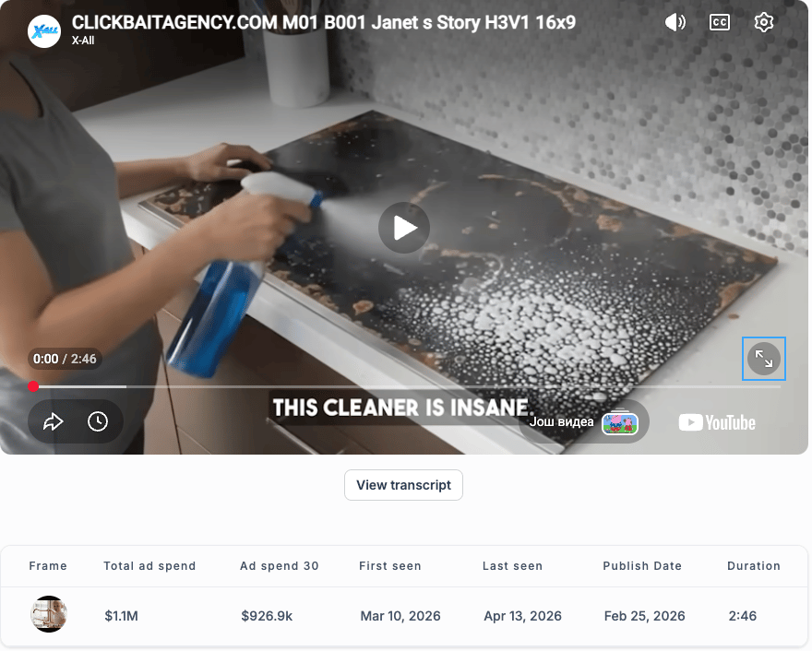Click the video title CLICKBAITAGENCY.COM Janet s Story
This screenshot has width=812, height=651.
(x=324, y=22)
